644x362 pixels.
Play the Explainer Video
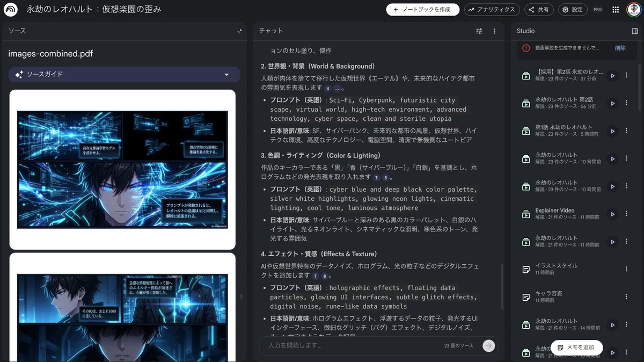point(612,214)
